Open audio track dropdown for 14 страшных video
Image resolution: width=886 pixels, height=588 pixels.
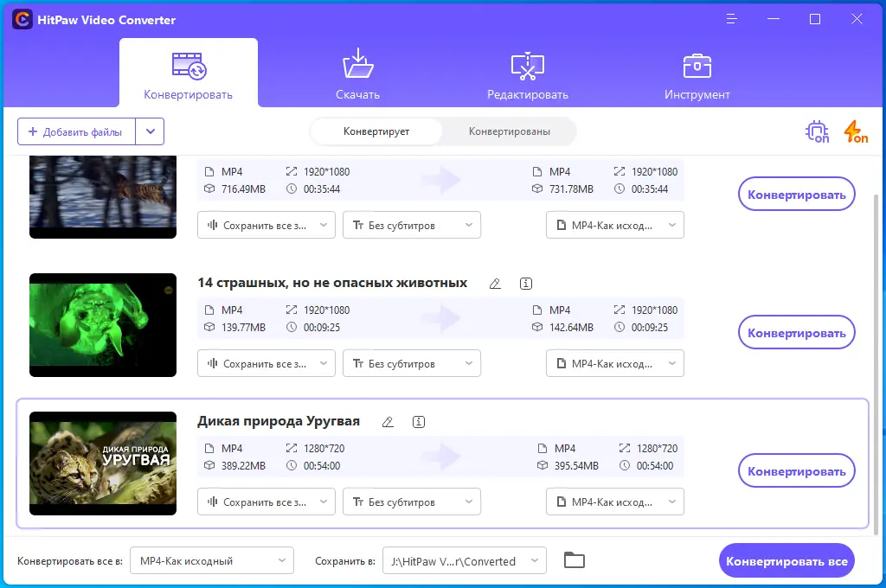(x=266, y=363)
